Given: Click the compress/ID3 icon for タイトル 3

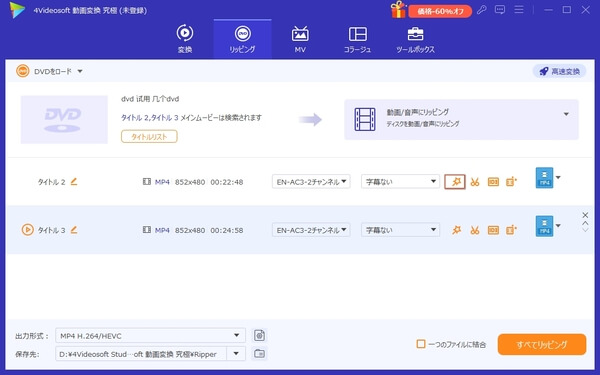Looking at the screenshot, I should 493,230.
